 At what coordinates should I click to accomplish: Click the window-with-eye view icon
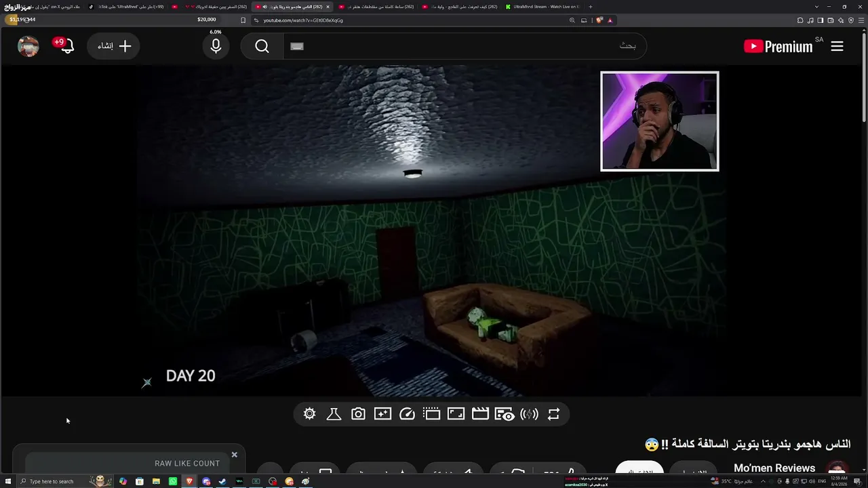coord(505,414)
